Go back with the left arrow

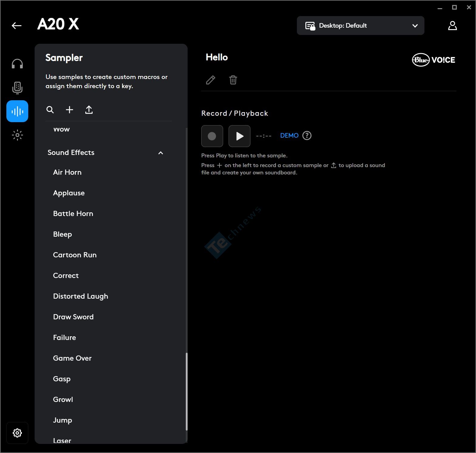[17, 26]
